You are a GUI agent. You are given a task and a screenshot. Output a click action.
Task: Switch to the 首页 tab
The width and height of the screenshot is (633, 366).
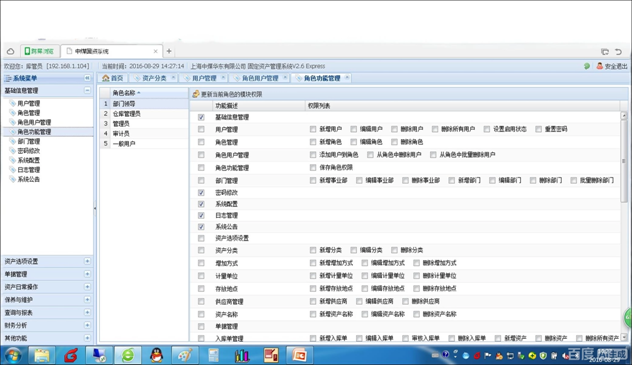[113, 78]
